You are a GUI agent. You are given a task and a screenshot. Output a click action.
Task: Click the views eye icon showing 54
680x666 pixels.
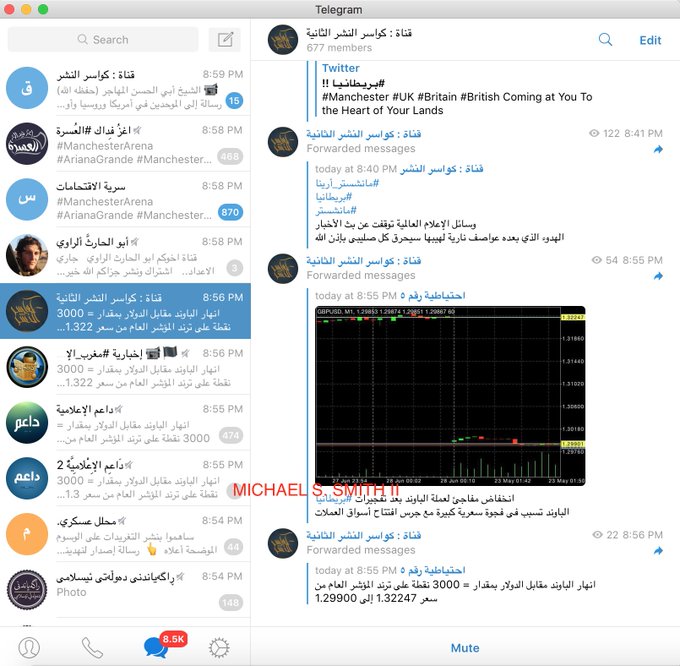(597, 260)
